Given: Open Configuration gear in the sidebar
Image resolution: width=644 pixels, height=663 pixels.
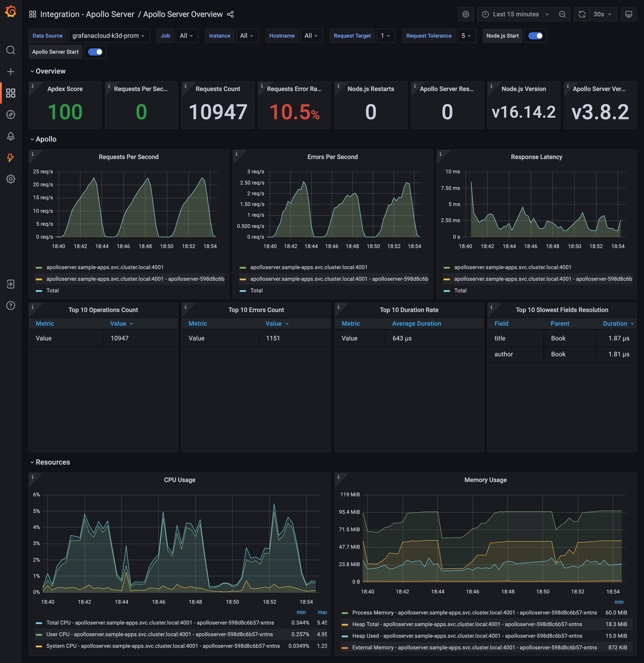Looking at the screenshot, I should 11,179.
